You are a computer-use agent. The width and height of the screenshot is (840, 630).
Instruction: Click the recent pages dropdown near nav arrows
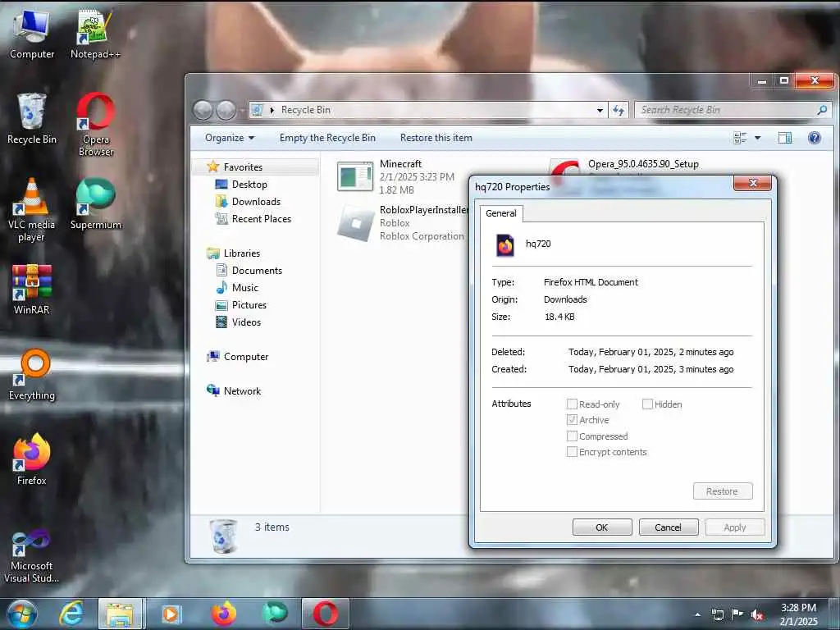pyautogui.click(x=242, y=111)
